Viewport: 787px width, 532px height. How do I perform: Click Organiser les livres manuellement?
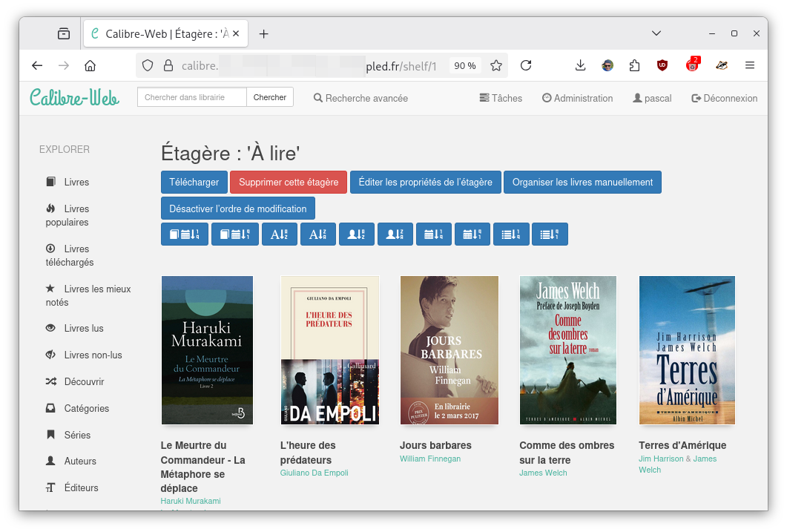(583, 183)
